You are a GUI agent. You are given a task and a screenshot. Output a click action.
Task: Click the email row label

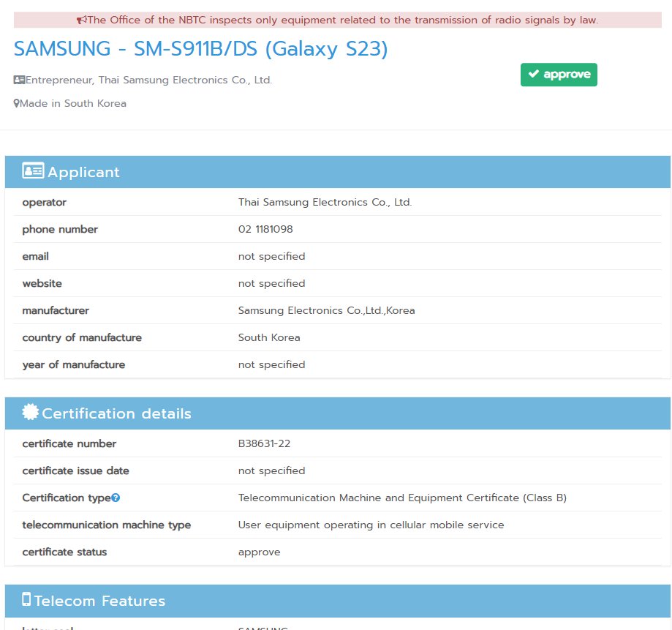(x=36, y=256)
